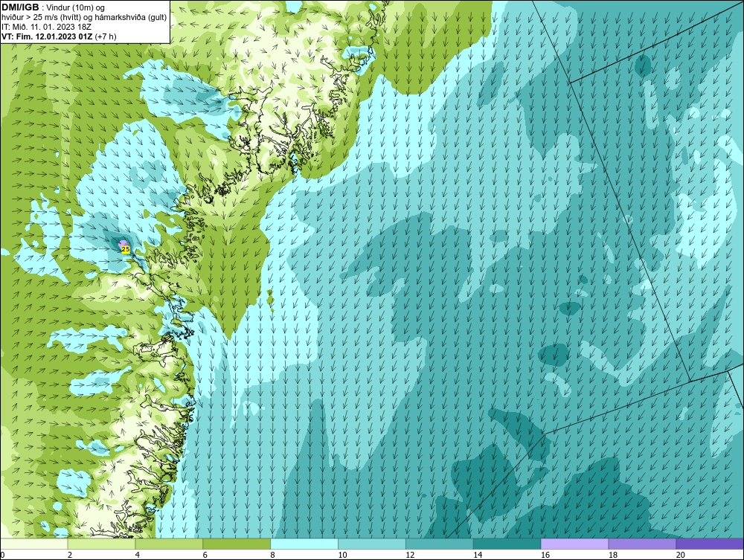Click the 'DMI/IGB' title text
The height and width of the screenshot is (560, 744).
coord(20,7)
